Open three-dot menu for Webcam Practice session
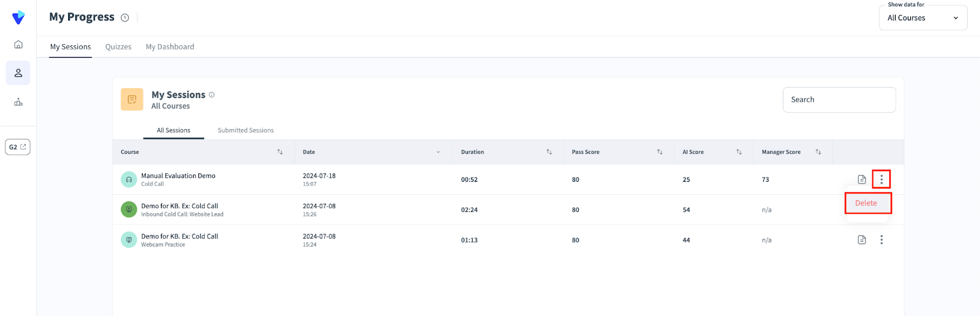The width and height of the screenshot is (980, 316). click(881, 240)
